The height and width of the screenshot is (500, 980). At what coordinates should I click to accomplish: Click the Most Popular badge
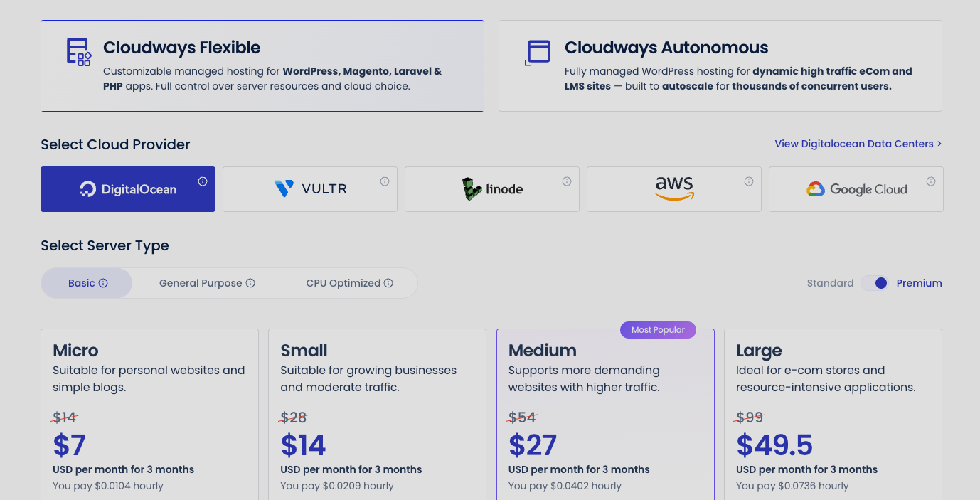[657, 329]
